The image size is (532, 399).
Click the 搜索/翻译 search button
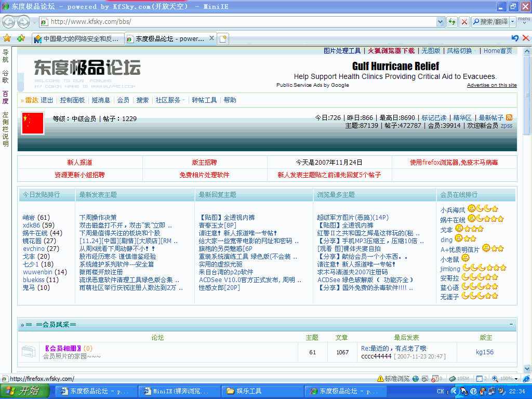pyautogui.click(x=490, y=22)
